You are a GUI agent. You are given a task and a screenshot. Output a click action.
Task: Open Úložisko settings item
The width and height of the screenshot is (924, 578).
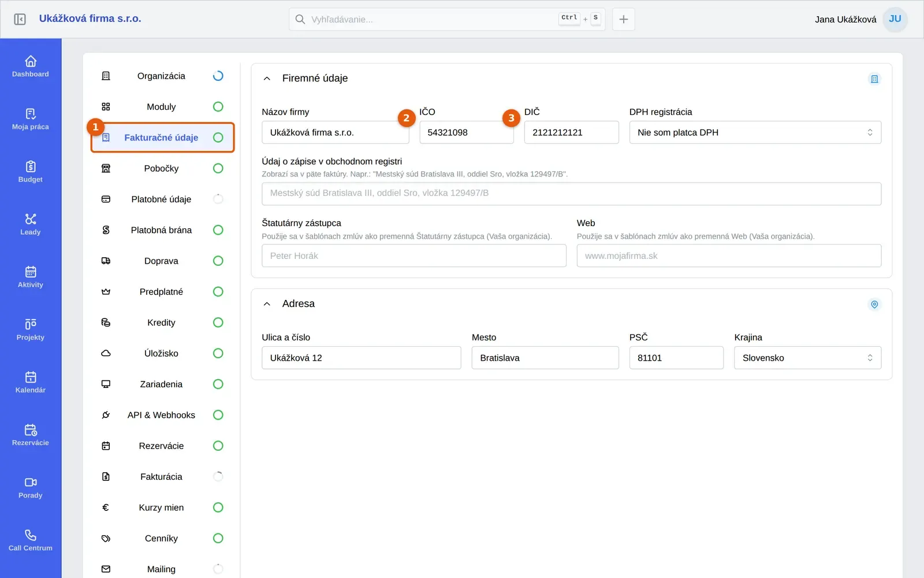[162, 353]
